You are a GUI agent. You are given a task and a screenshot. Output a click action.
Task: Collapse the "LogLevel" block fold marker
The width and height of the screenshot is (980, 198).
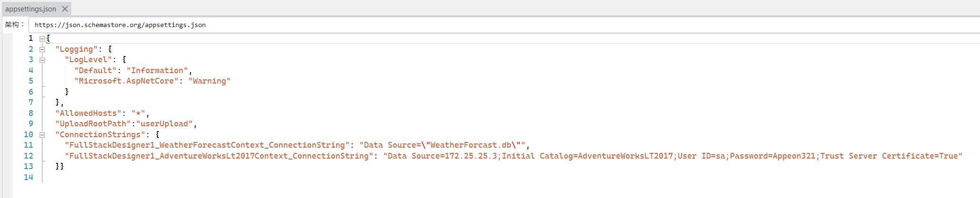pyautogui.click(x=42, y=60)
